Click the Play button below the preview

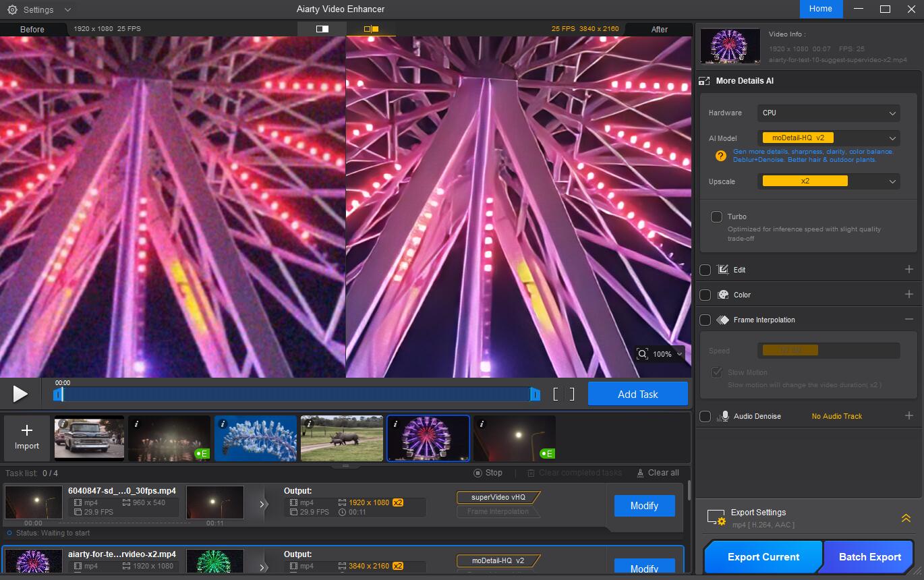click(20, 394)
